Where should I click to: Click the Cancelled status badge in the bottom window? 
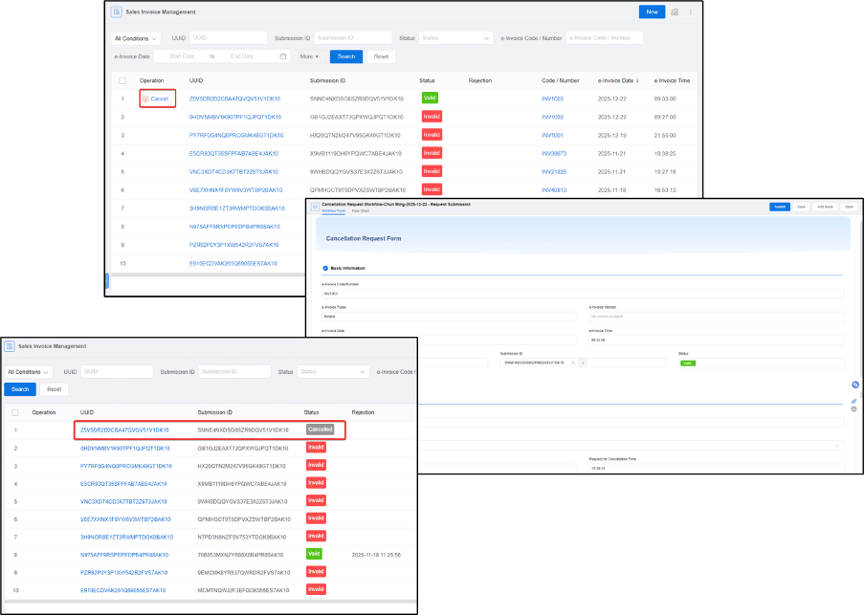(x=320, y=429)
